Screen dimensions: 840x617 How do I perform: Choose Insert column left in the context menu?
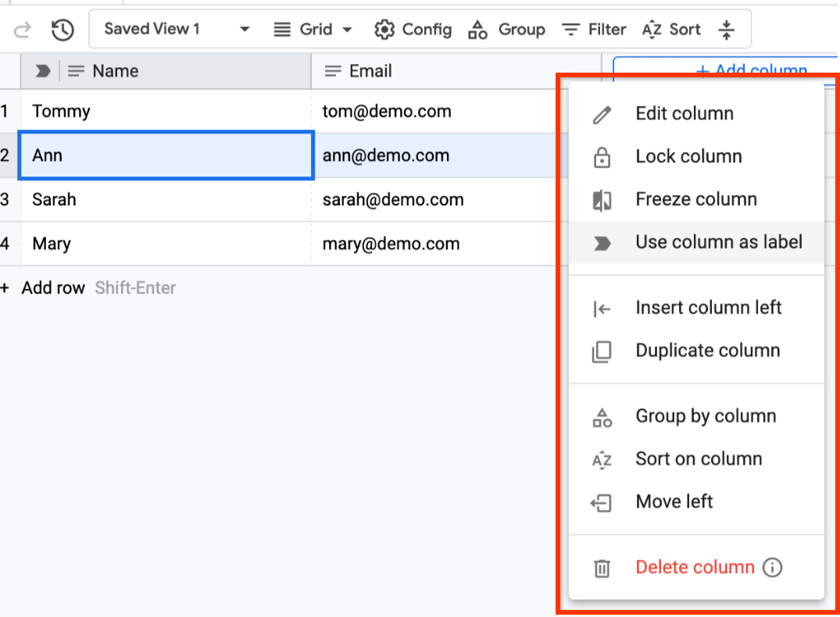[x=708, y=308]
